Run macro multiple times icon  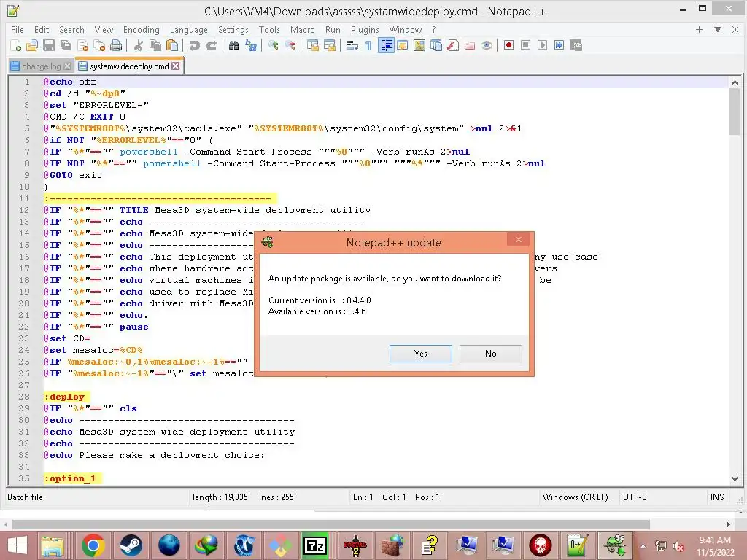[x=559, y=45]
